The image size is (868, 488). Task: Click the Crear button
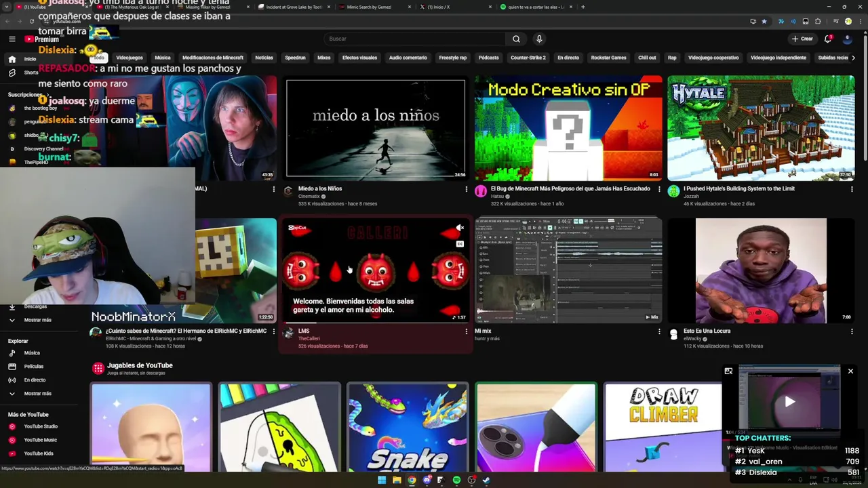pos(802,39)
